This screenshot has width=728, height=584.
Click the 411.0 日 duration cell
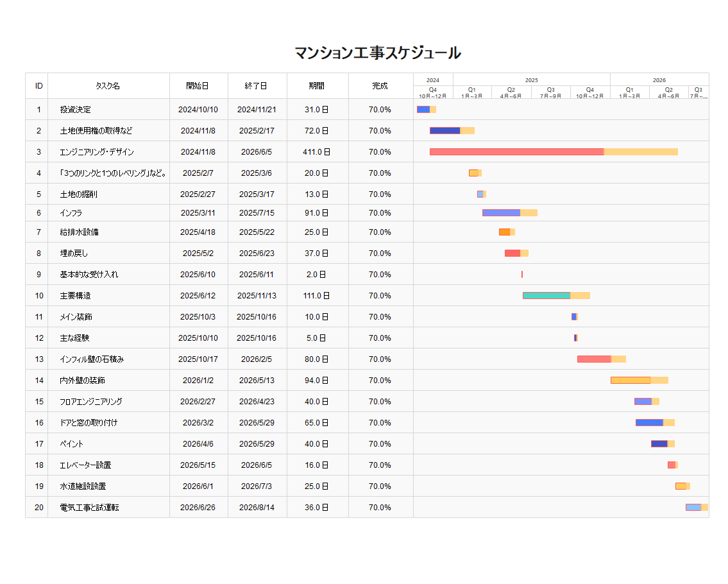click(317, 152)
